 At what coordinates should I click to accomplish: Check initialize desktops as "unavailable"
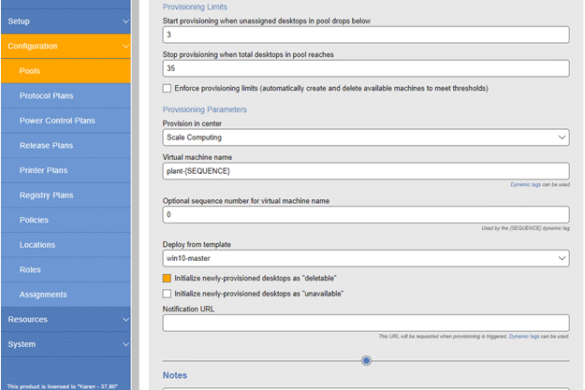pyautogui.click(x=167, y=294)
